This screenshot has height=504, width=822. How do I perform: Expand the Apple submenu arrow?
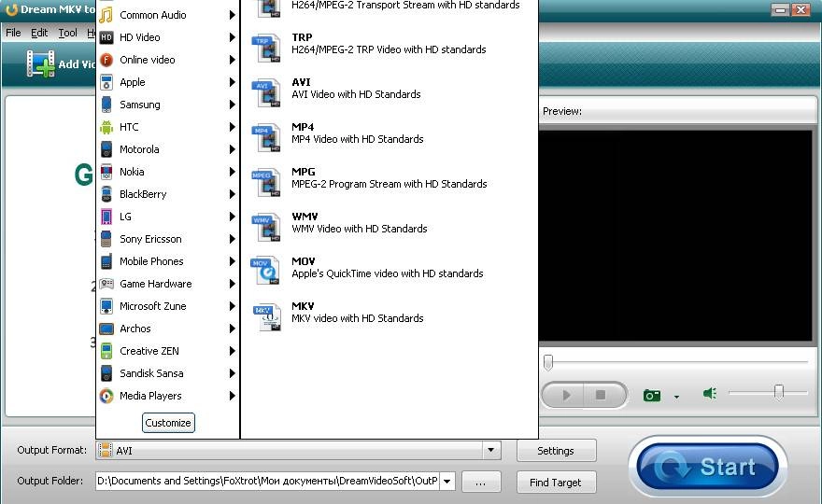coord(232,82)
